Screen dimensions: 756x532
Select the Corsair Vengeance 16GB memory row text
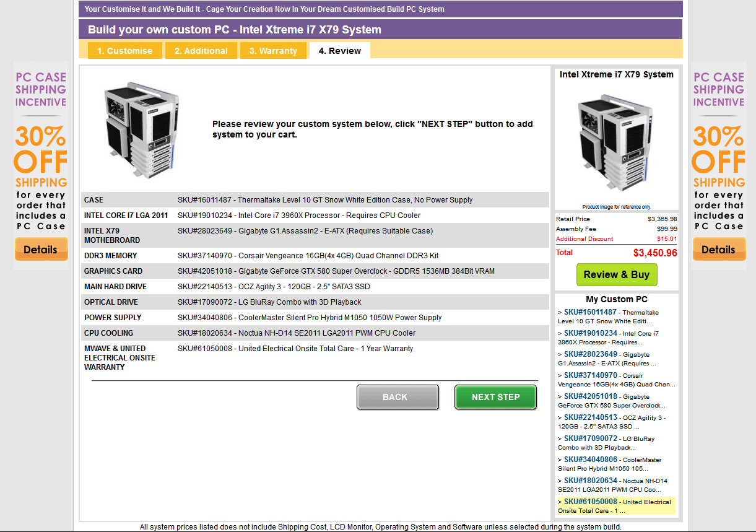308,256
